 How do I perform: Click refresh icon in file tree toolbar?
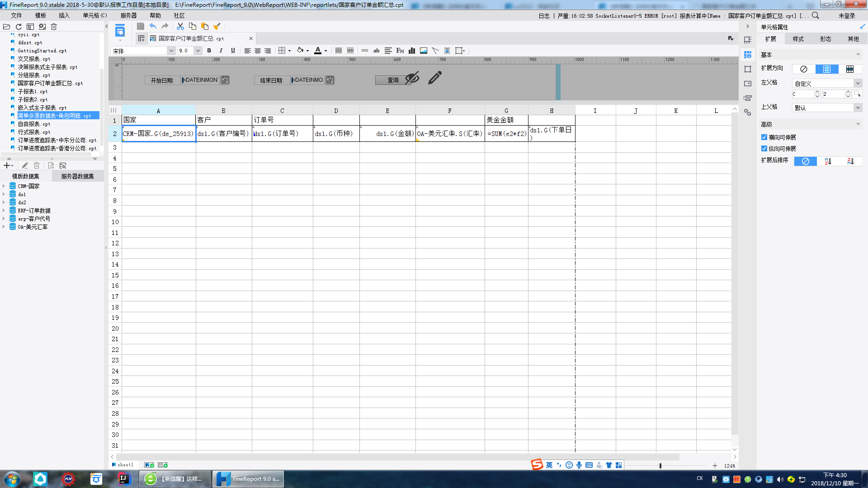pyautogui.click(x=19, y=27)
